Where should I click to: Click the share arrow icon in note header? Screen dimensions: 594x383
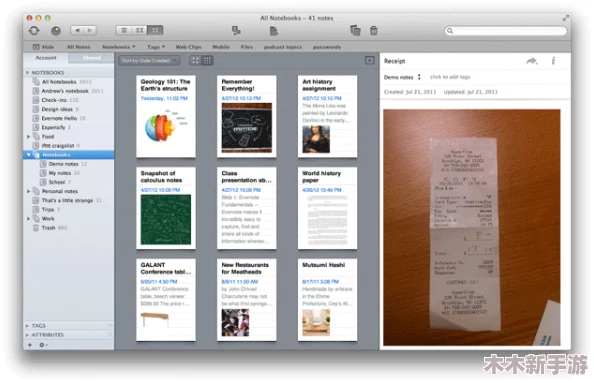(x=532, y=61)
